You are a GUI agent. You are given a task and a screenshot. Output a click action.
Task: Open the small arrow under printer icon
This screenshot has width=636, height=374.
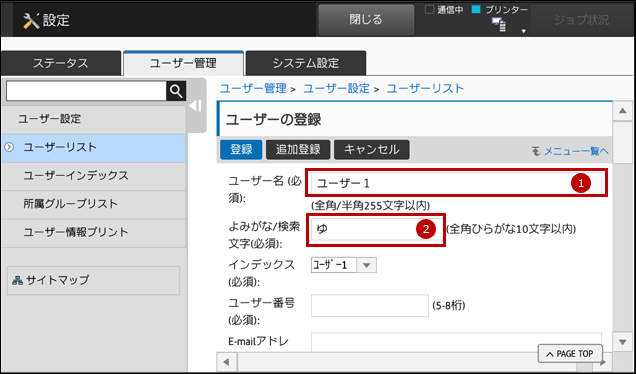(x=524, y=31)
